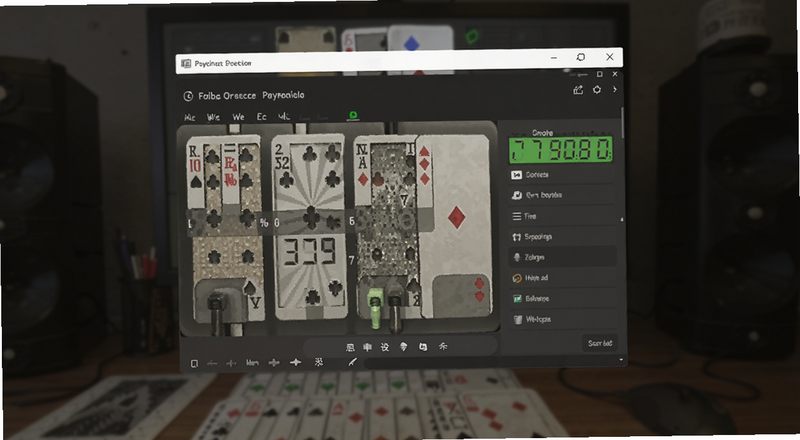Screen dimensions: 800x440
Task: Switch to the first We tab
Action: pos(213,117)
